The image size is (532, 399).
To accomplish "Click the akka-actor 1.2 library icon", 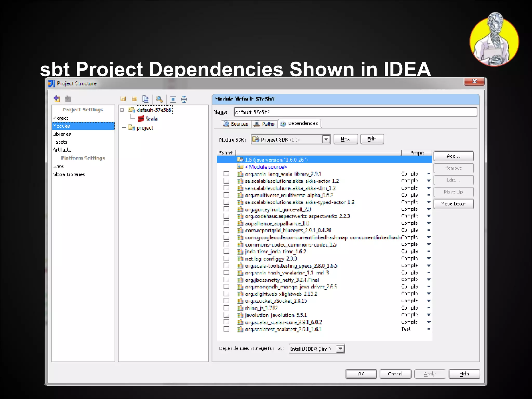I will pos(240,181).
